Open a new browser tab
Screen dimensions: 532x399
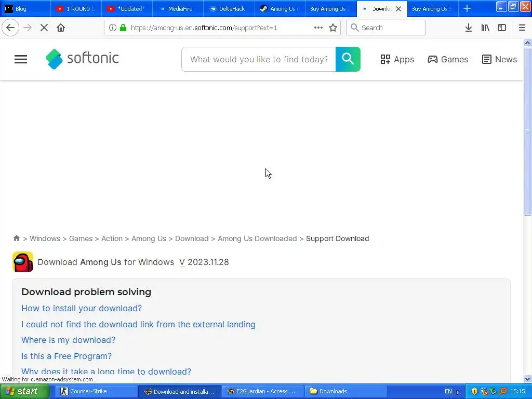coord(467,8)
